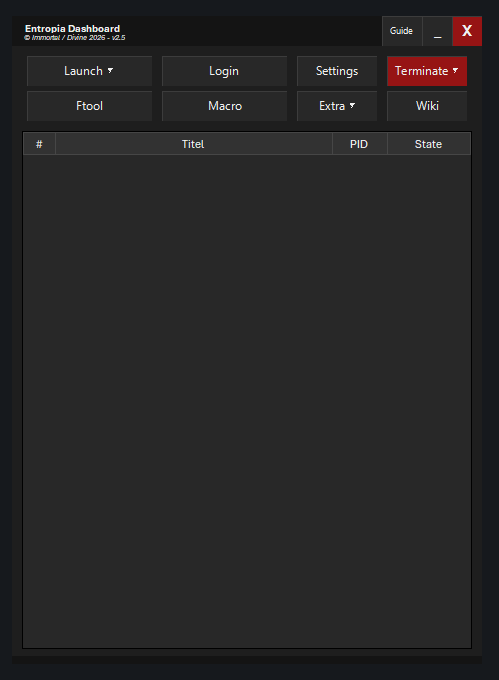This screenshot has height=680, width=499.
Task: Sort by the Titel column header
Action: [193, 144]
